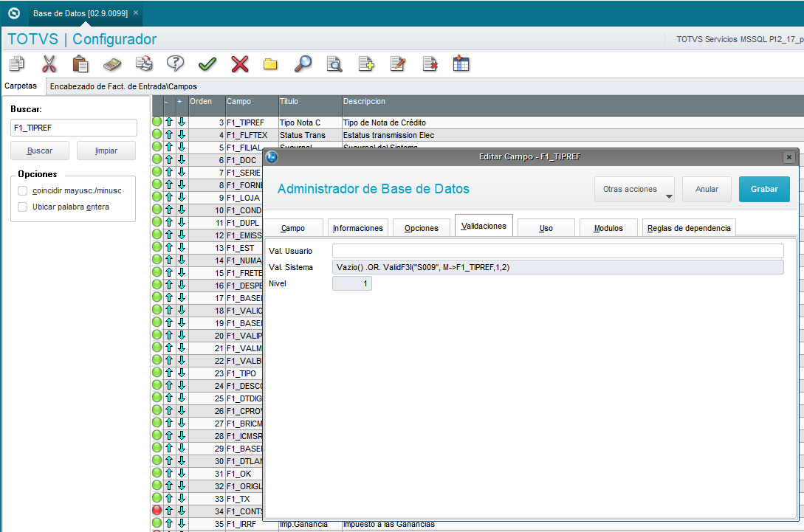This screenshot has height=532, width=804.
Task: Go to the Uso tab
Action: (x=546, y=228)
